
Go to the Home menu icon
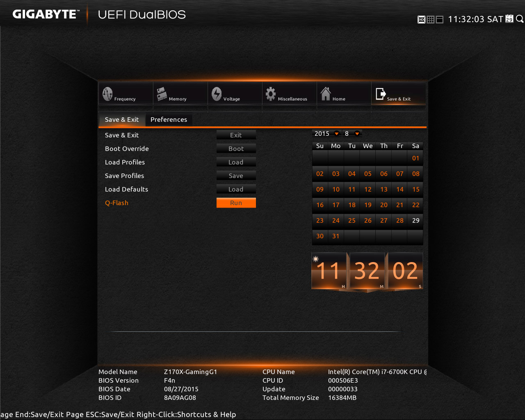point(326,94)
